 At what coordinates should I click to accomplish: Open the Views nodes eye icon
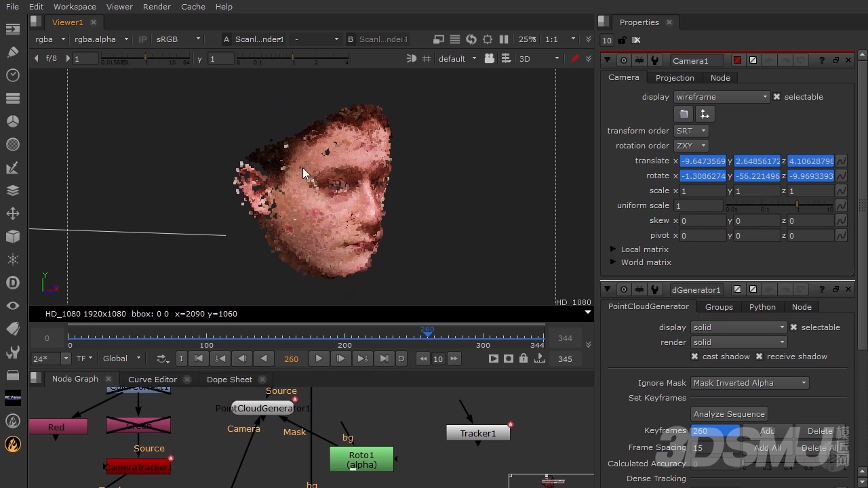pyautogui.click(x=13, y=306)
